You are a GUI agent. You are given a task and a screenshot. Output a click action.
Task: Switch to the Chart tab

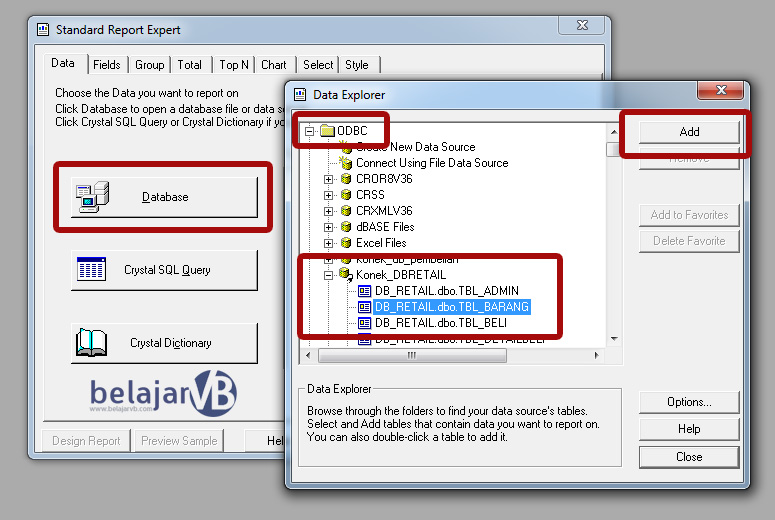[x=274, y=65]
